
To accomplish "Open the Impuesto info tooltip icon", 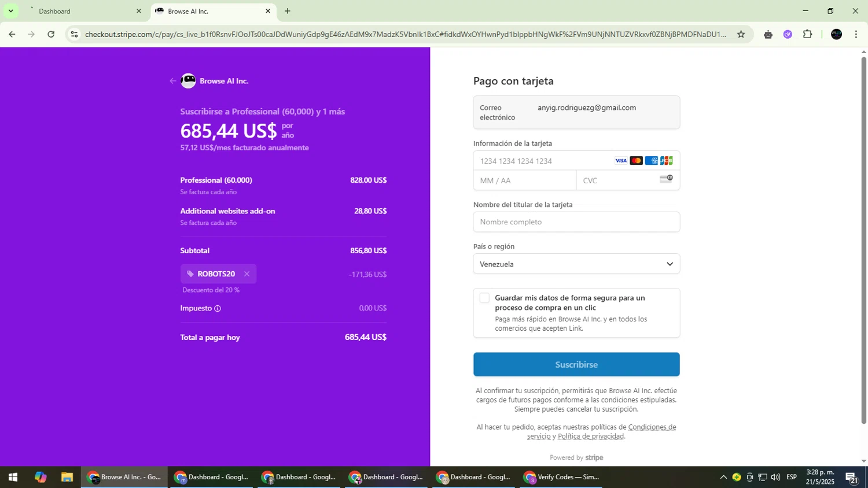I will (218, 309).
